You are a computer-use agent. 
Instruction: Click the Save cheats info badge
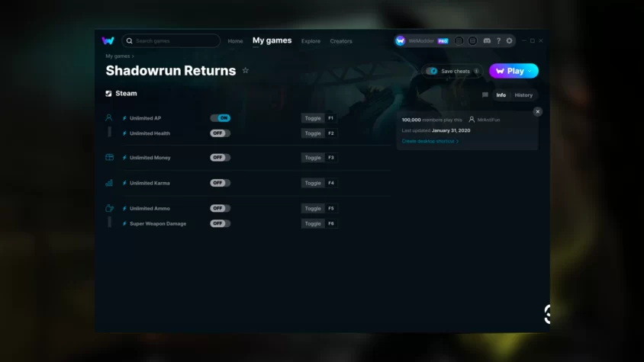click(476, 71)
